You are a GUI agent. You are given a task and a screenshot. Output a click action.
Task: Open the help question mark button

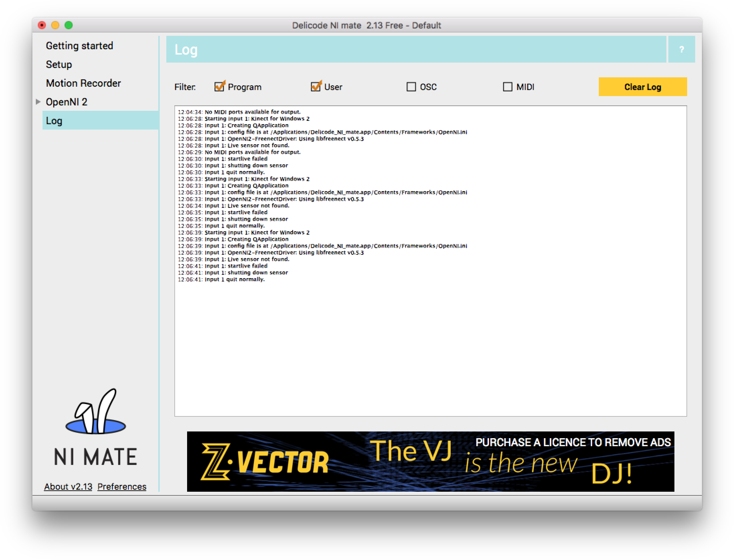point(681,49)
